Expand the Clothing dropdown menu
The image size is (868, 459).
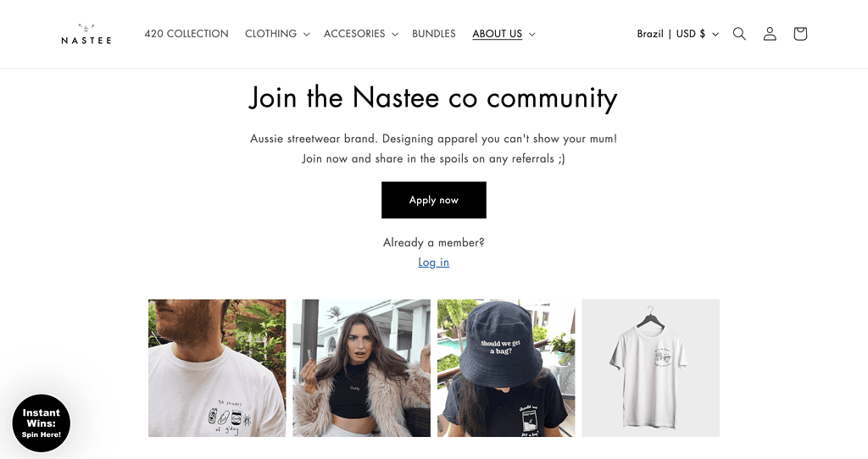(x=277, y=34)
